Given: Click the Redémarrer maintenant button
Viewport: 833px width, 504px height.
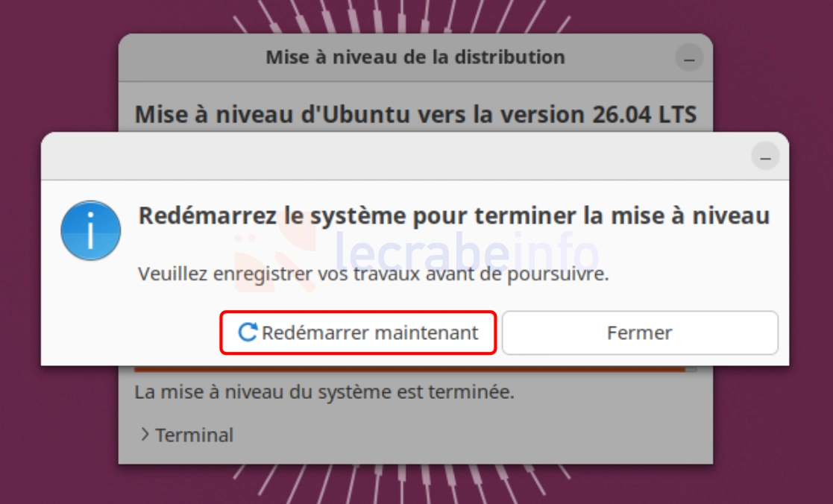Looking at the screenshot, I should [x=358, y=333].
